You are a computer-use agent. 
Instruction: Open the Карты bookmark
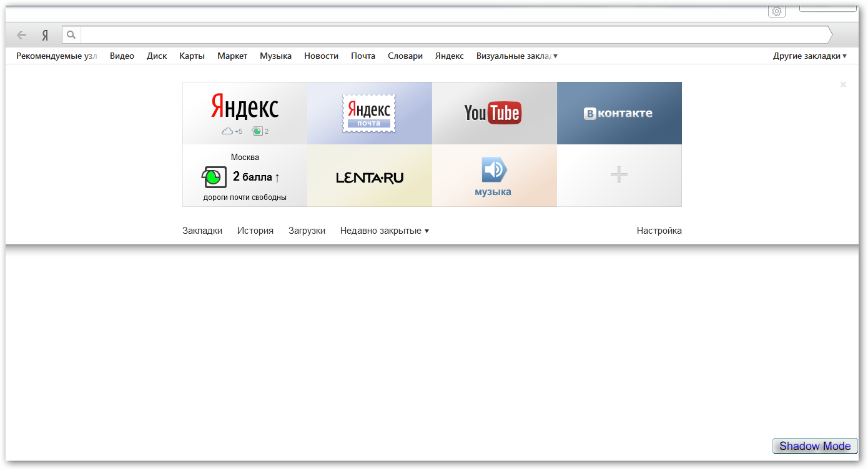192,56
